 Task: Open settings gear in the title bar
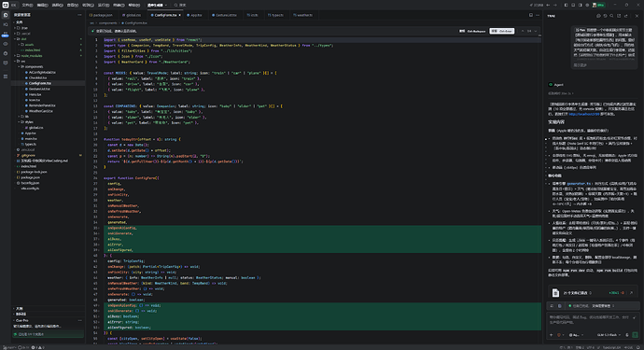(587, 5)
